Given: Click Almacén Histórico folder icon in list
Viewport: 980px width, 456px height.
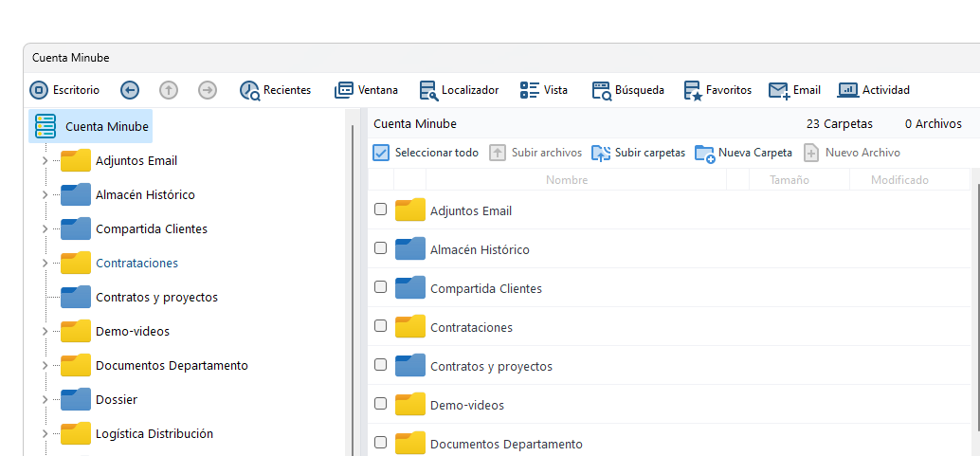Looking at the screenshot, I should point(410,248).
